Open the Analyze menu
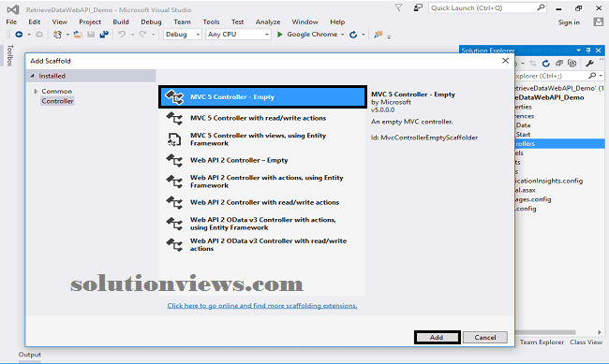The width and height of the screenshot is (609, 364). pyautogui.click(x=268, y=22)
